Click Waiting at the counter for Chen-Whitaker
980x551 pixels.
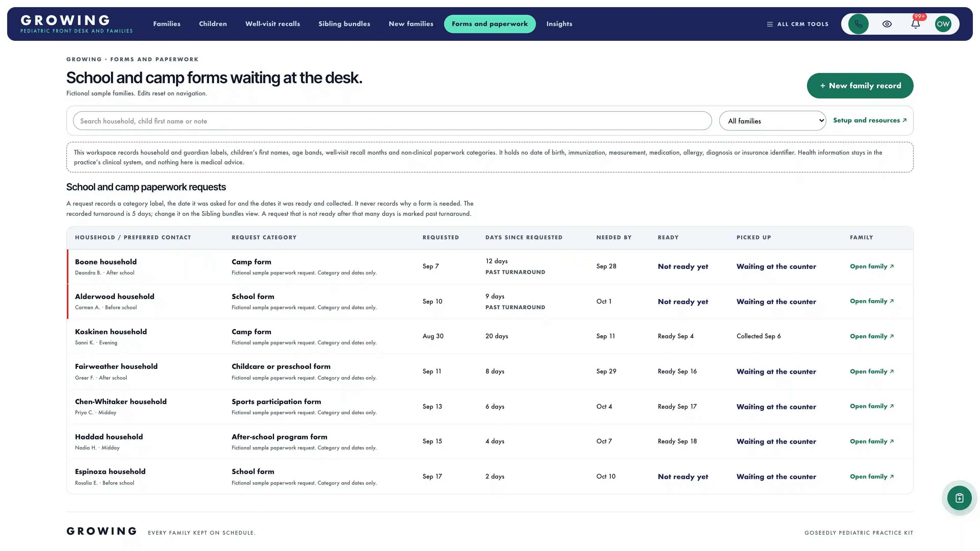point(776,407)
